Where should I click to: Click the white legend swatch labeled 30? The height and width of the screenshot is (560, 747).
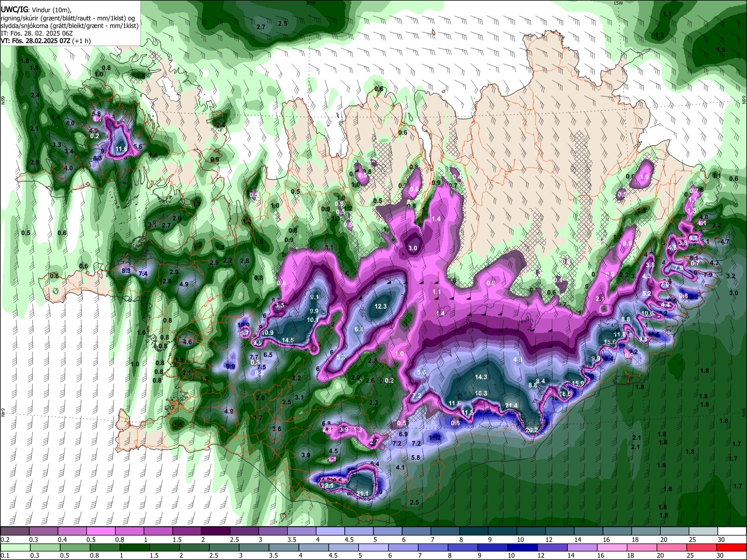pyautogui.click(x=732, y=531)
